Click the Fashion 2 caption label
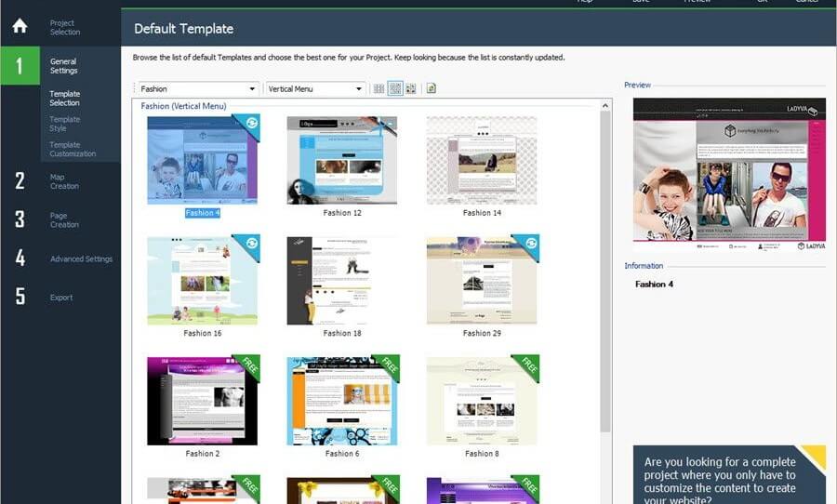The image size is (837, 504). click(203, 454)
